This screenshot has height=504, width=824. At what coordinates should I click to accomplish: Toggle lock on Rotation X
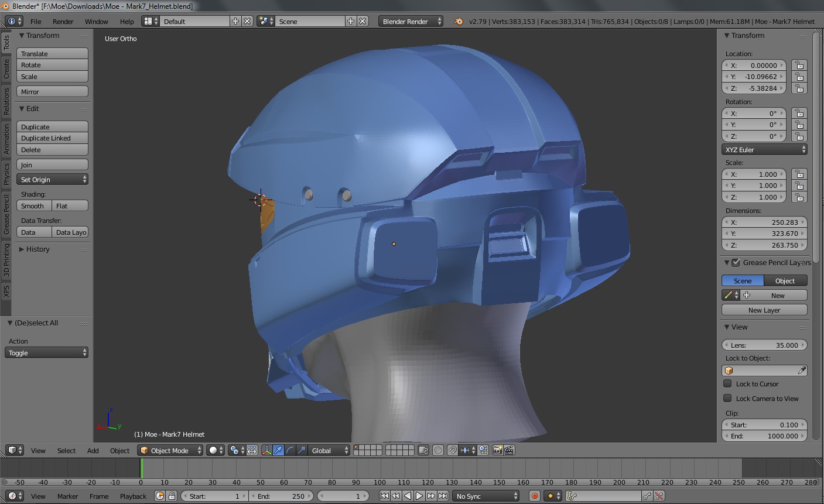coord(799,113)
